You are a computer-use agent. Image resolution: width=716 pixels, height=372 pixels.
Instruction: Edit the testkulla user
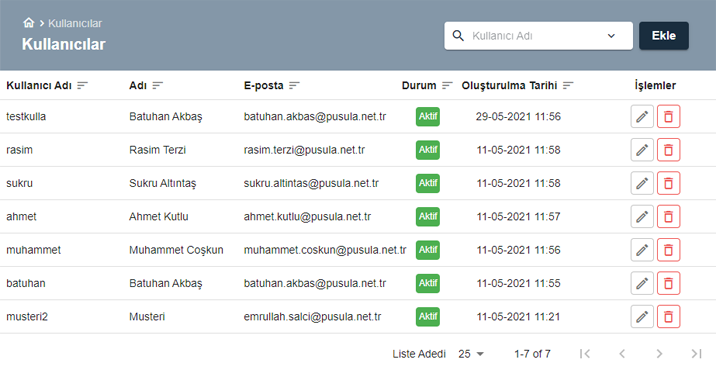pos(642,116)
